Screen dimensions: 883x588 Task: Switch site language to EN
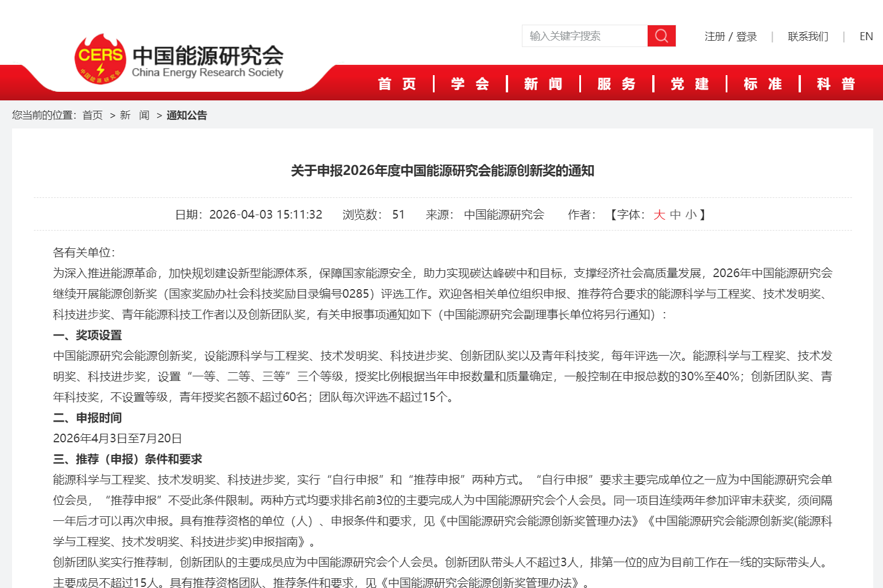(x=866, y=37)
